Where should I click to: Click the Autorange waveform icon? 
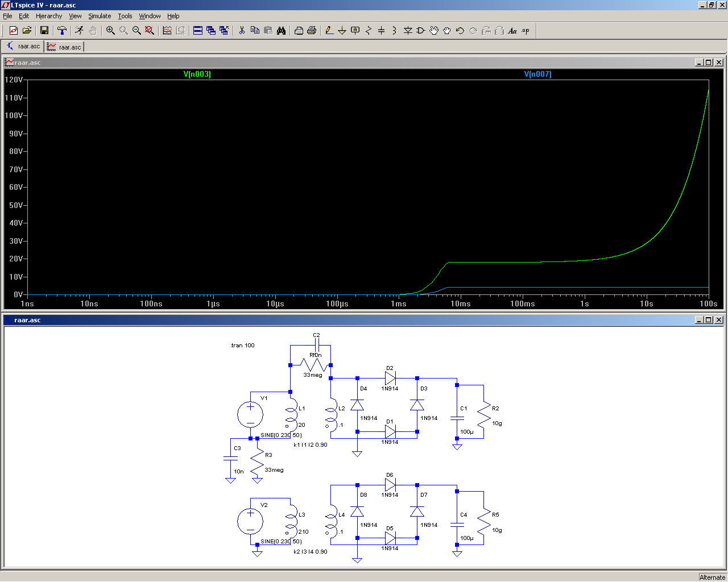pyautogui.click(x=167, y=31)
